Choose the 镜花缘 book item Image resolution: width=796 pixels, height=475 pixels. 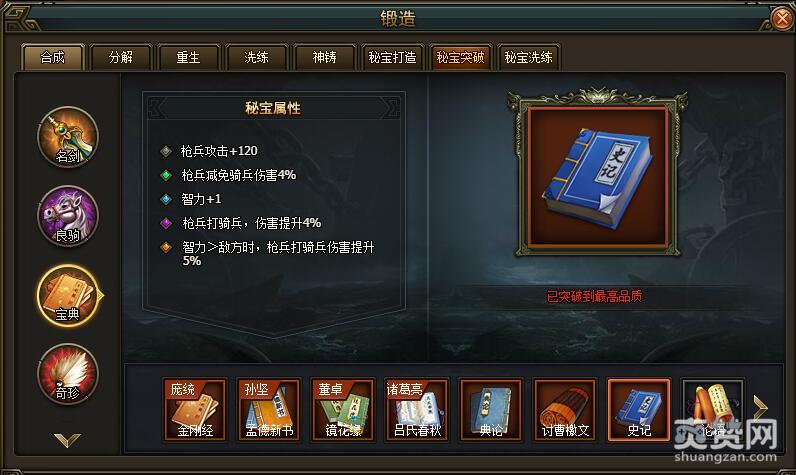pyautogui.click(x=343, y=410)
